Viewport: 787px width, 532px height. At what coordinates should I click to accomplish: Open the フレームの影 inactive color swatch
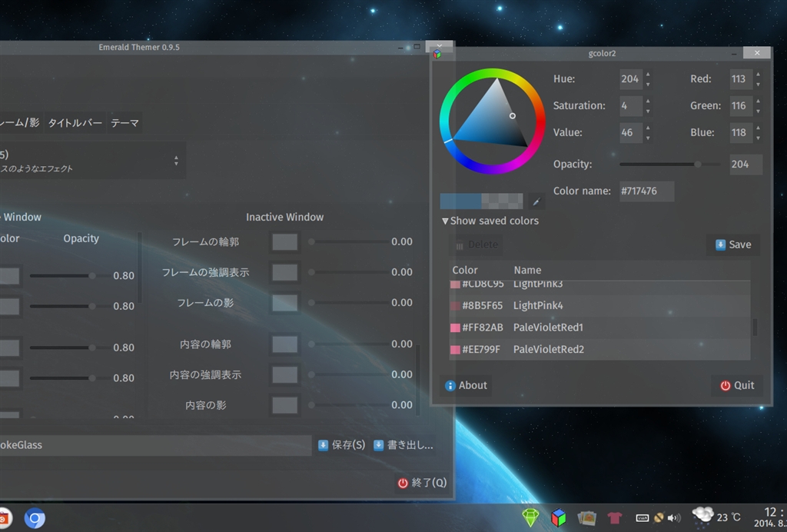coord(284,303)
